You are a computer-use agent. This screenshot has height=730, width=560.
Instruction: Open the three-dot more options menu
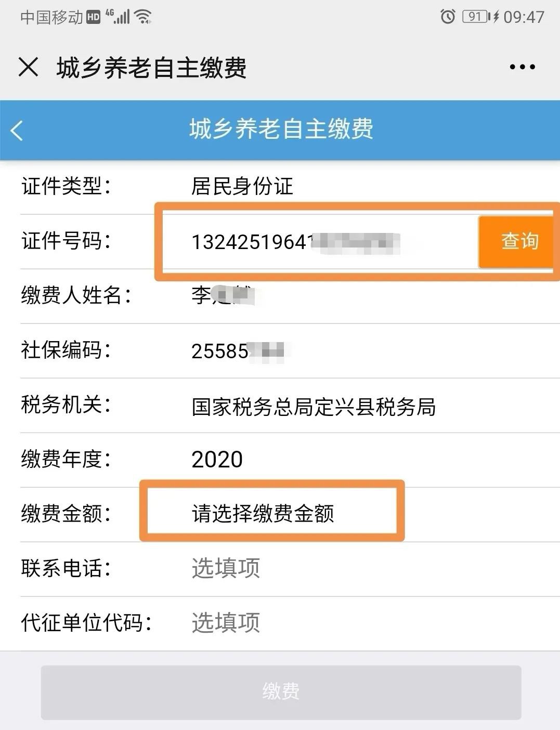click(x=522, y=67)
